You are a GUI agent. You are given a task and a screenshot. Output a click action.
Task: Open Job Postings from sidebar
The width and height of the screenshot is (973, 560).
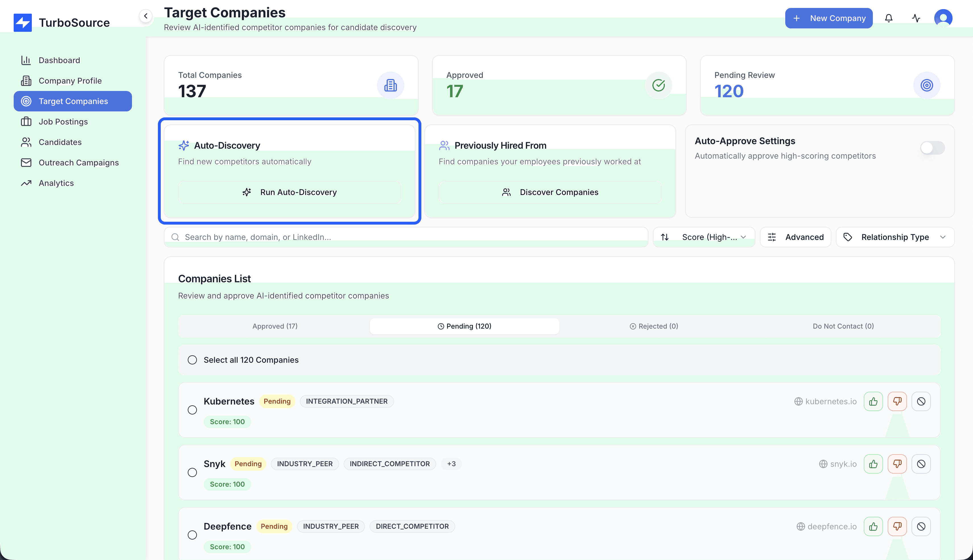(x=63, y=122)
